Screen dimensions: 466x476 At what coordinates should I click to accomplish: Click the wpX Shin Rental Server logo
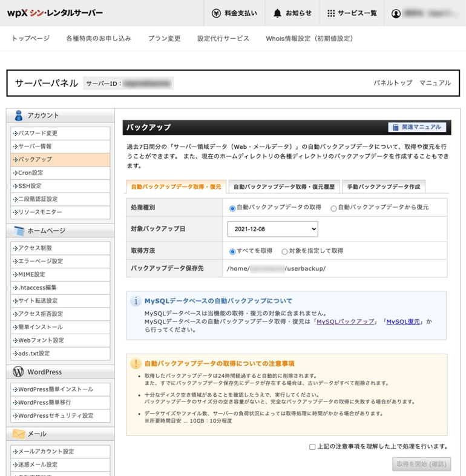[x=55, y=13]
